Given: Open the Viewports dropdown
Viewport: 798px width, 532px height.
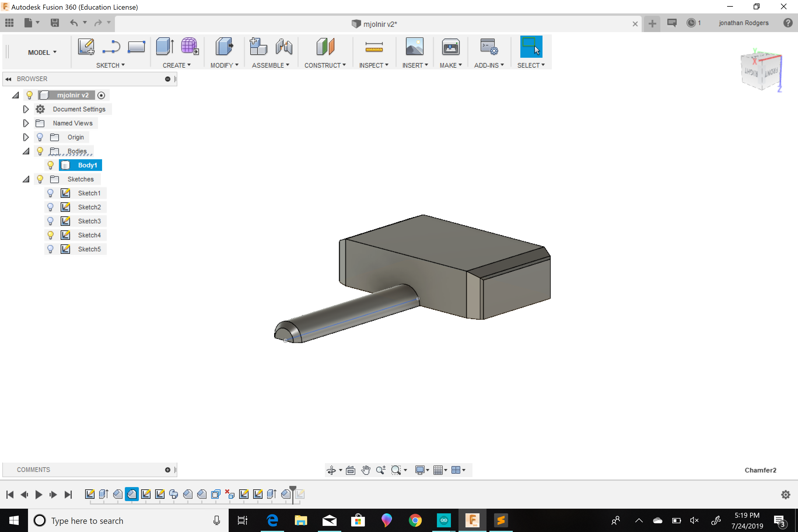Looking at the screenshot, I should pos(459,470).
